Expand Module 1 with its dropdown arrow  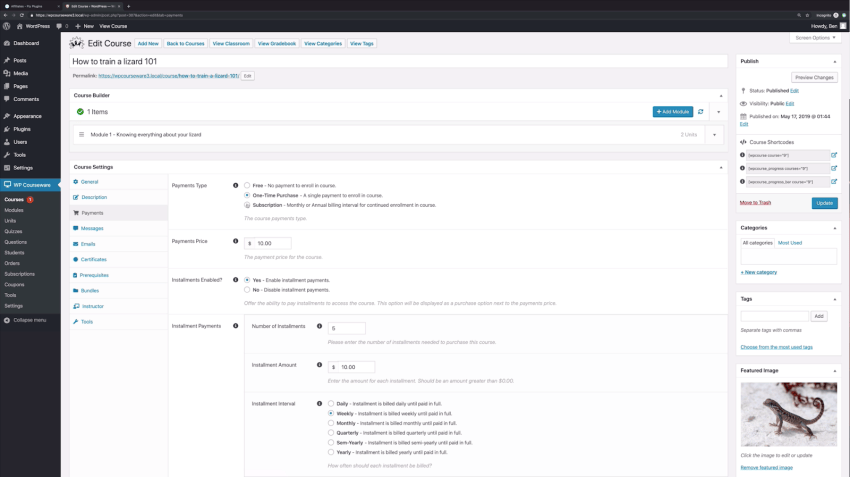pos(714,134)
